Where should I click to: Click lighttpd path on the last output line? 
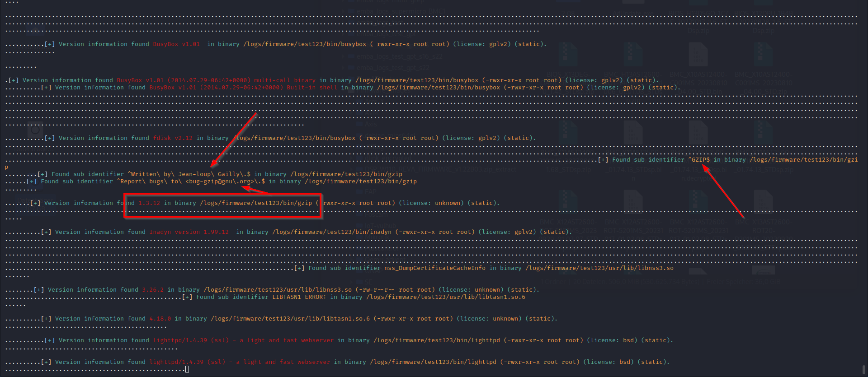pyautogui.click(x=433, y=362)
